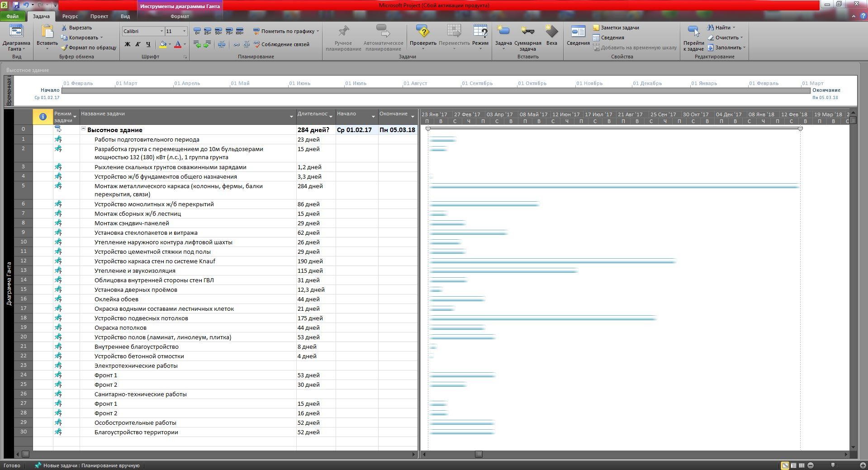Insert new Задача button
This screenshot has height=470, width=868.
coord(503,36)
